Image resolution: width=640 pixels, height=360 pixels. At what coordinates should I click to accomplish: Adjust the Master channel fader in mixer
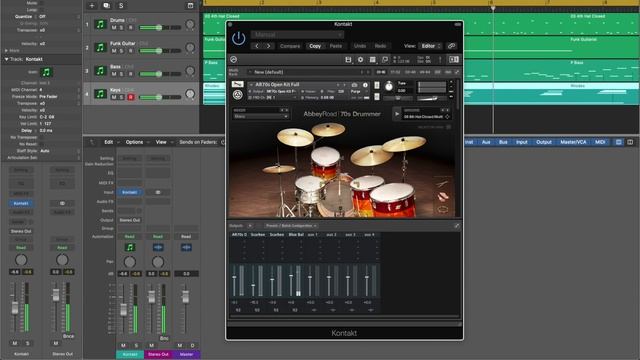point(186,297)
